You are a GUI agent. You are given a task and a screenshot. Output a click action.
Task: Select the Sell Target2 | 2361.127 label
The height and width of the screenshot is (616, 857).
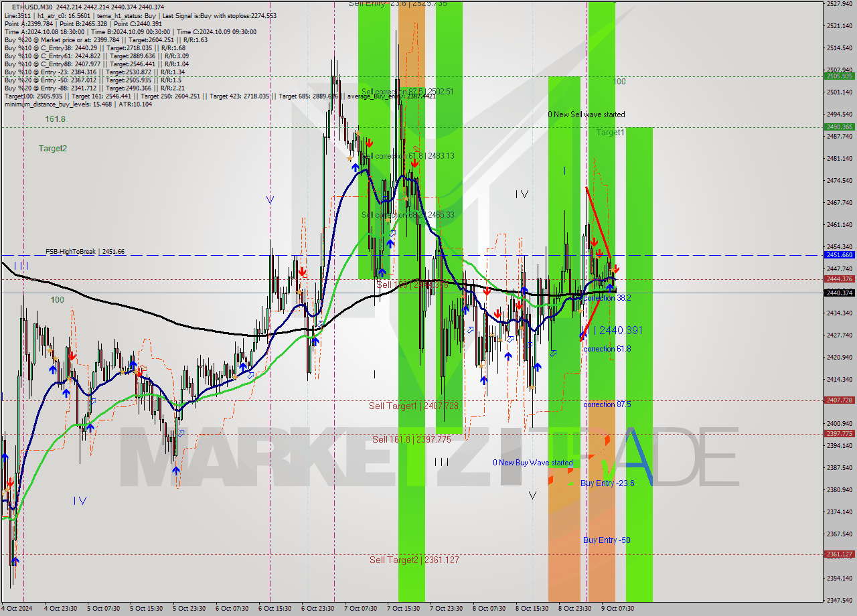tap(414, 560)
